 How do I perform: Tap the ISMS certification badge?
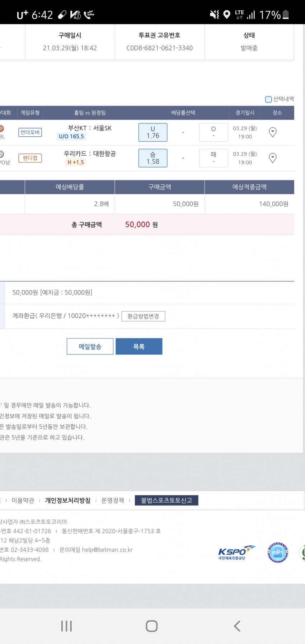[278, 553]
